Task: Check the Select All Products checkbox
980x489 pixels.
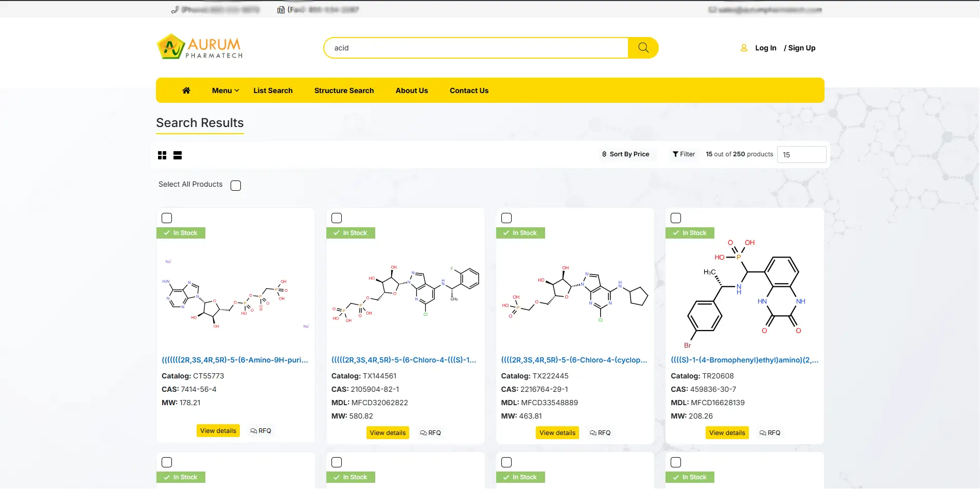Action: tap(236, 186)
